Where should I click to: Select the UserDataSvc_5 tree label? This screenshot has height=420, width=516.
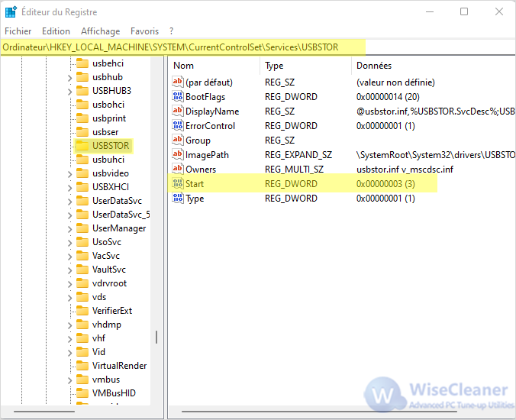(x=121, y=215)
